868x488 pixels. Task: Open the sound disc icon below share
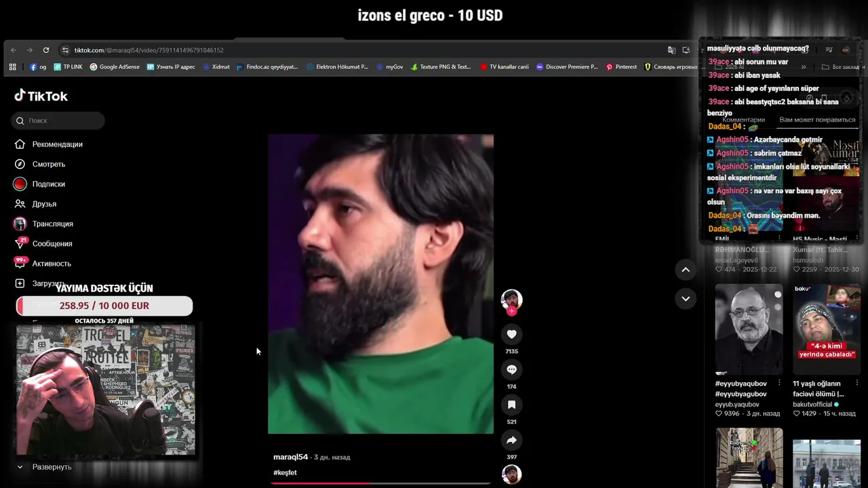point(511,474)
